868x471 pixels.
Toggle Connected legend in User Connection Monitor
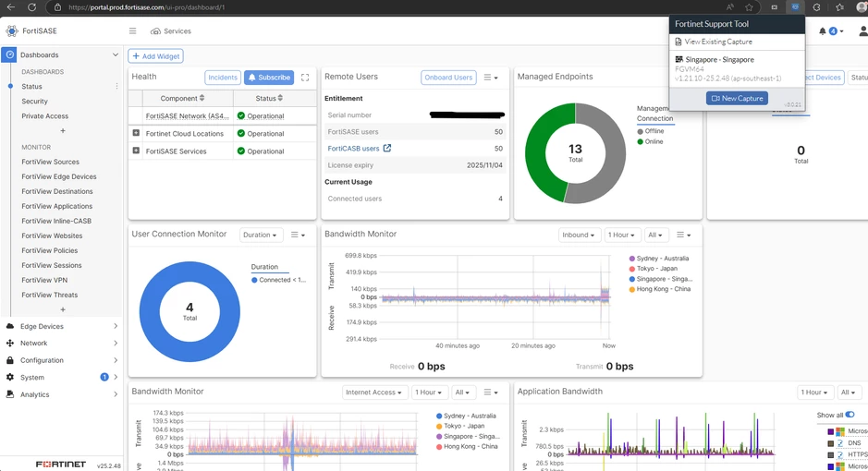[278, 280]
